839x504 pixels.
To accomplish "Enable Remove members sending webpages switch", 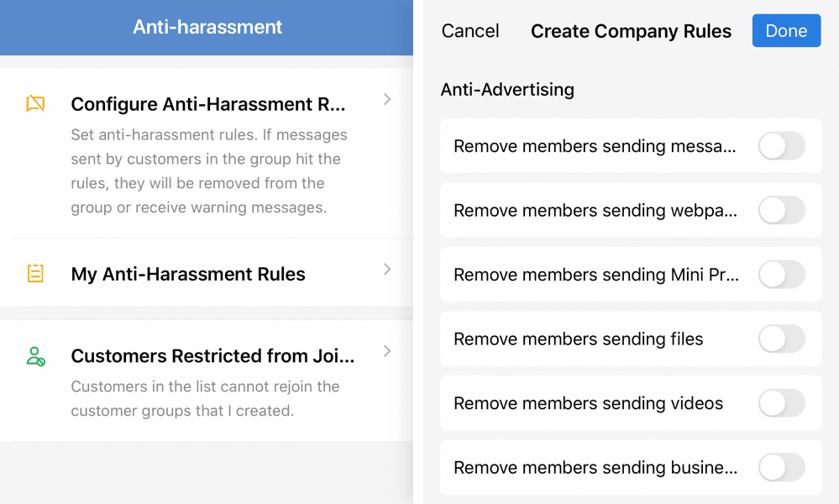I will (x=782, y=210).
